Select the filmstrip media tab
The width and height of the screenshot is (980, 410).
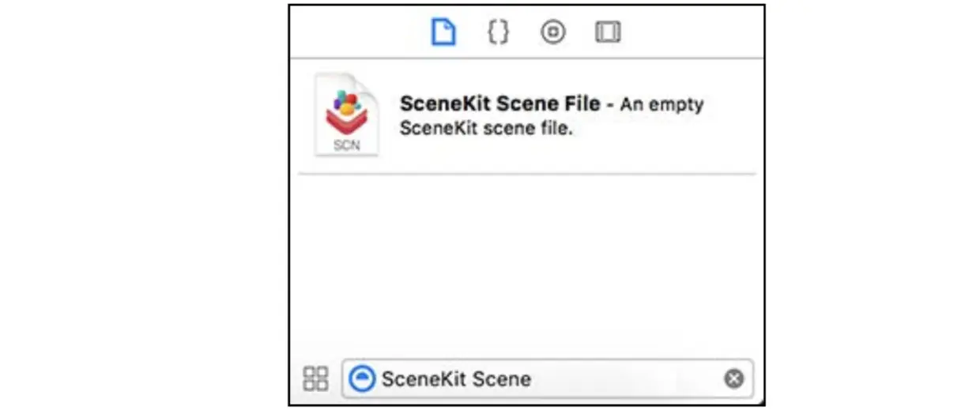608,32
